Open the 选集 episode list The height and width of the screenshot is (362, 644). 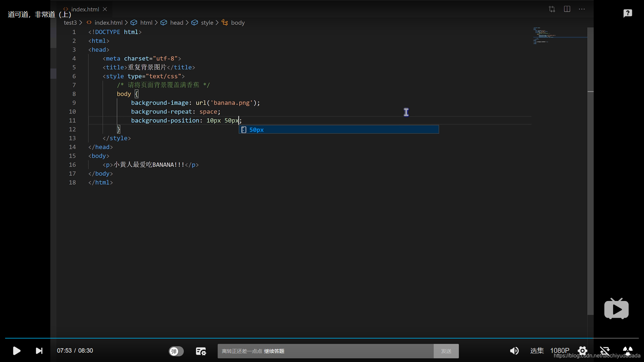pos(537,351)
